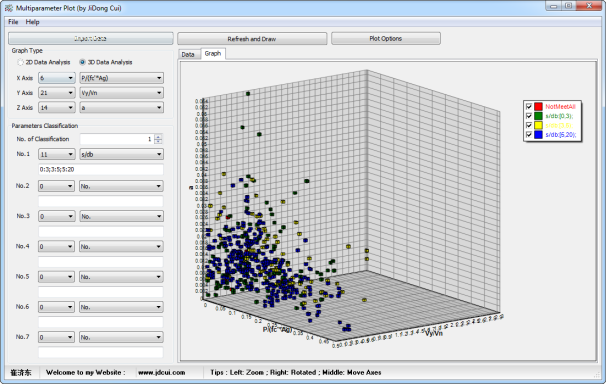
Task: Open No.1 number dropdown showing 11
Action: (56, 154)
